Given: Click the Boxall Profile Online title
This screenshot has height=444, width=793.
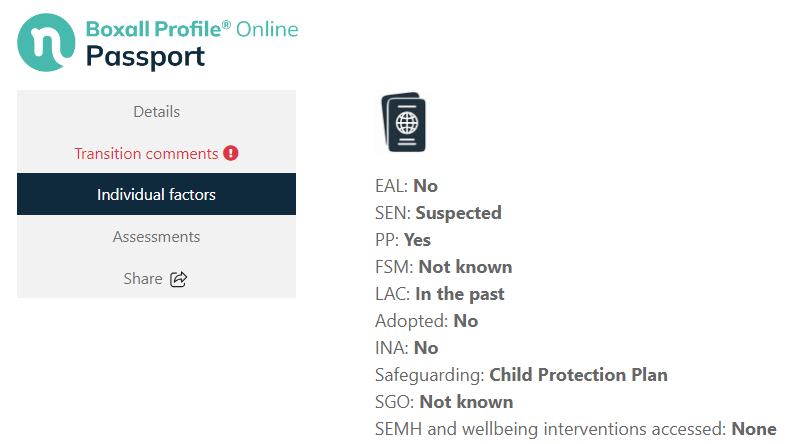Looking at the screenshot, I should [192, 29].
